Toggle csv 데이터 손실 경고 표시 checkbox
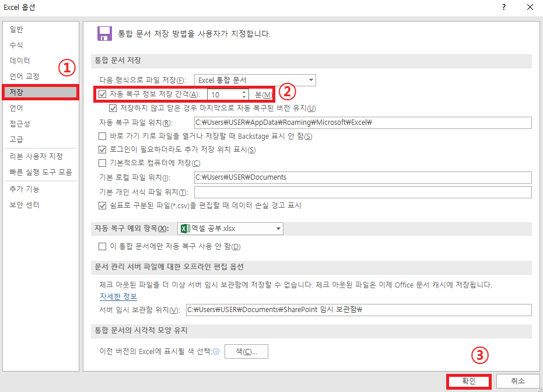Viewport: 543px width, 392px height. pyautogui.click(x=102, y=206)
